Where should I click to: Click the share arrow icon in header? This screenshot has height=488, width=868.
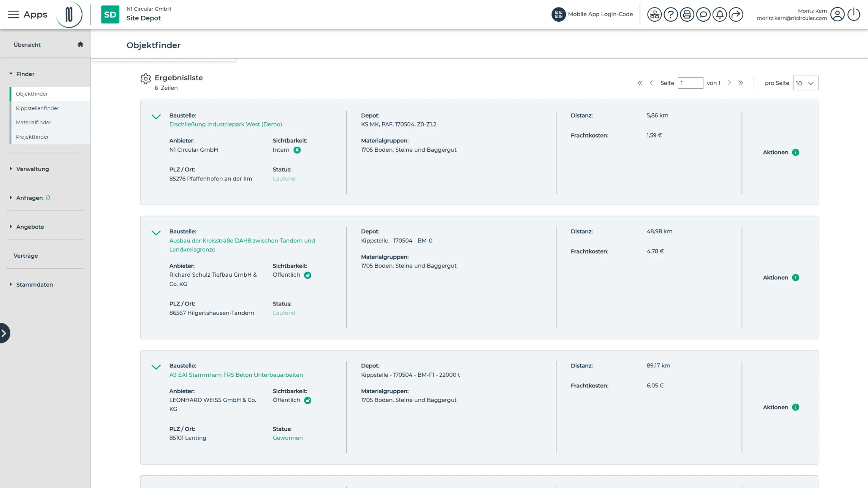pyautogui.click(x=736, y=15)
